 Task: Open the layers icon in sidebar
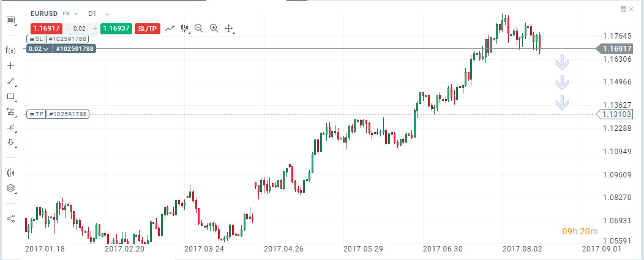click(x=10, y=188)
